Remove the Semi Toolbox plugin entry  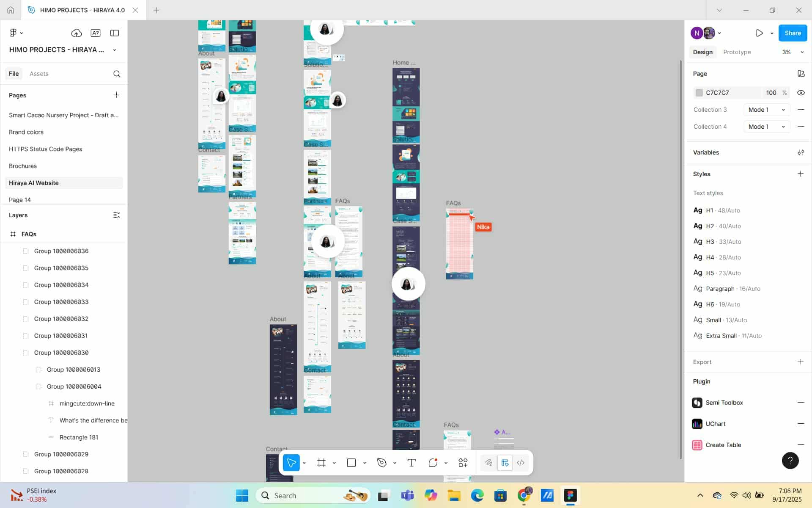click(801, 402)
